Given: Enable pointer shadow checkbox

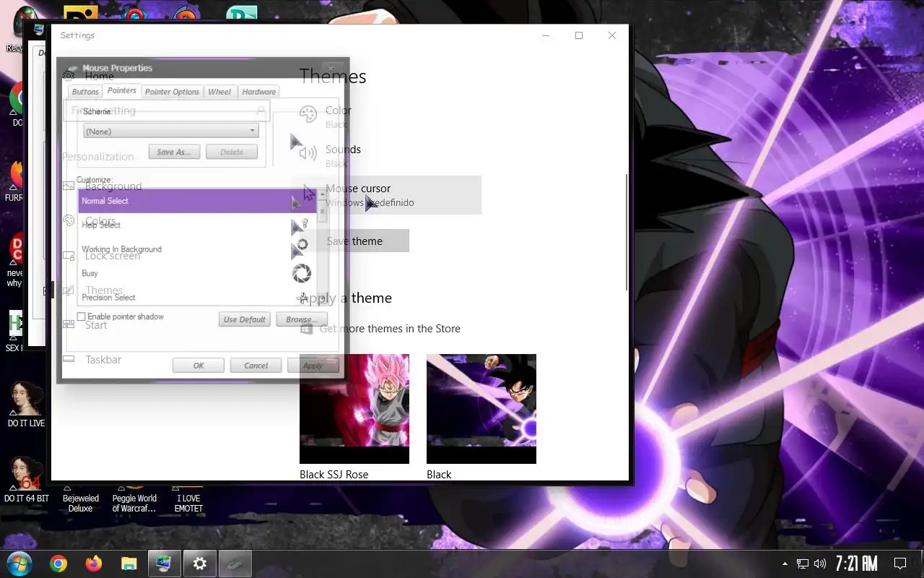Looking at the screenshot, I should (82, 317).
